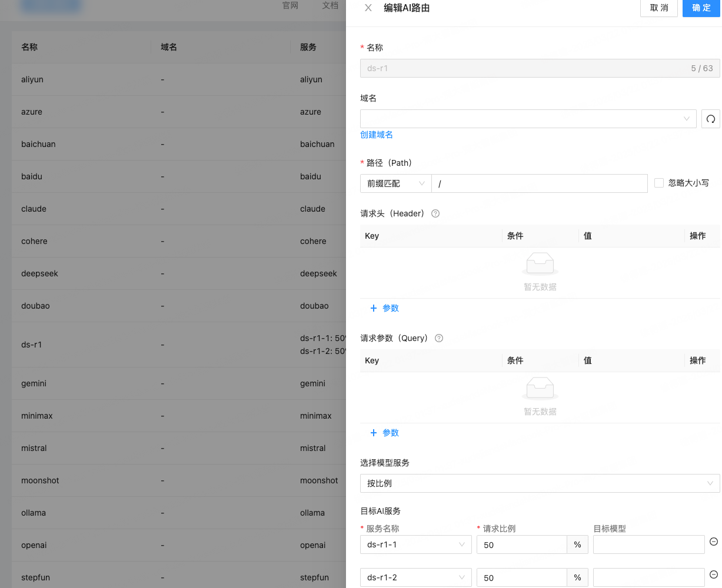The width and height of the screenshot is (722, 588).
Task: Add a Header parameter
Action: click(x=384, y=308)
